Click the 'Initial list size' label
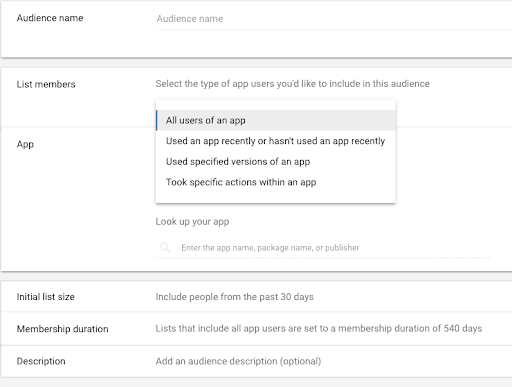This screenshot has width=512, height=387. point(46,297)
